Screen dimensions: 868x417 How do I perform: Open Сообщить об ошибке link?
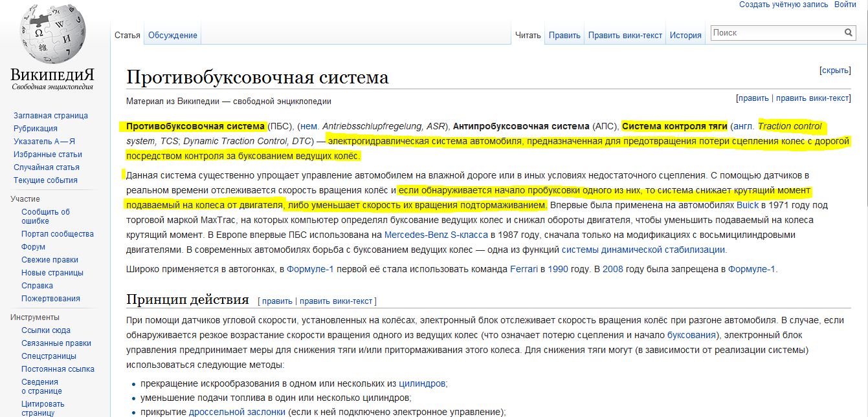click(x=45, y=216)
